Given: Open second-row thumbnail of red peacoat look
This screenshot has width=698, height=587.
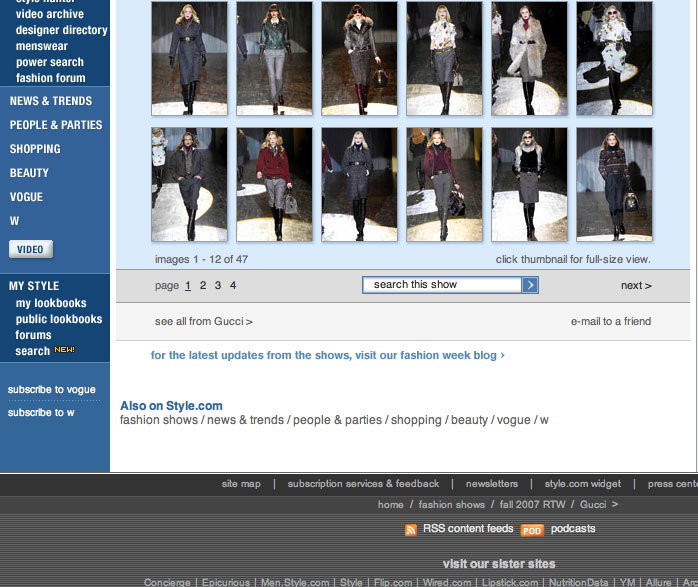Looking at the screenshot, I should pyautogui.click(x=274, y=185).
